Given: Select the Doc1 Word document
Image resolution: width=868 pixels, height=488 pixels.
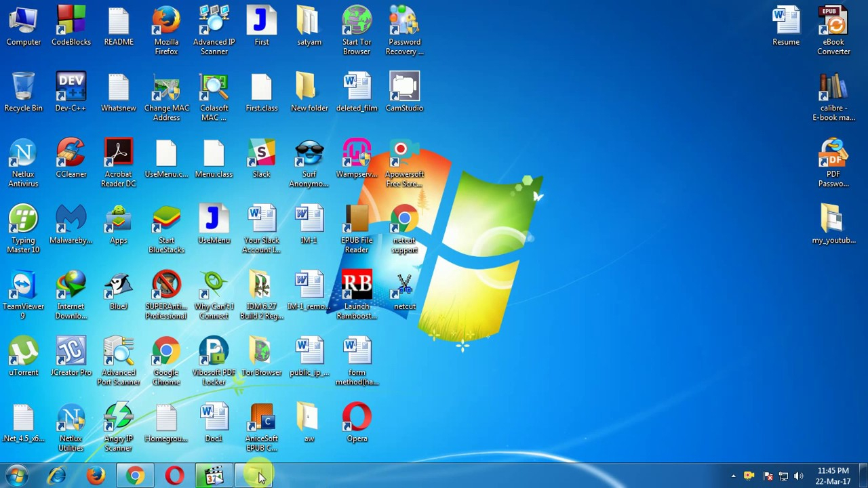Looking at the screenshot, I should tap(214, 424).
